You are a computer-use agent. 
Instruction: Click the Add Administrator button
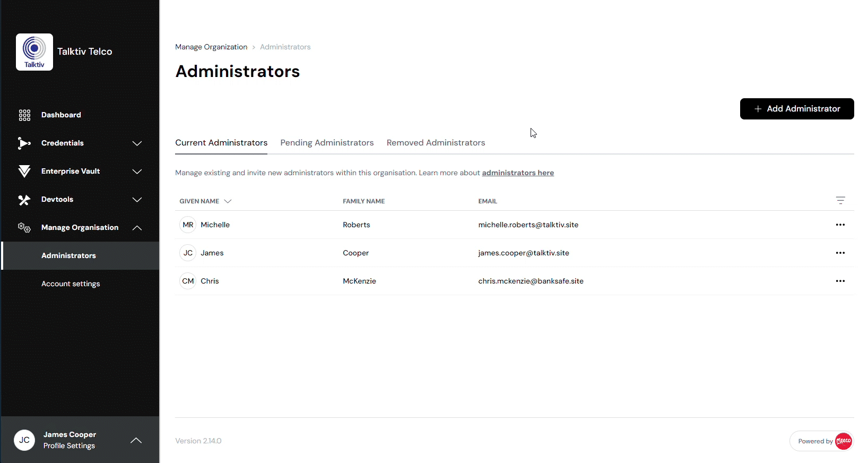coord(797,109)
